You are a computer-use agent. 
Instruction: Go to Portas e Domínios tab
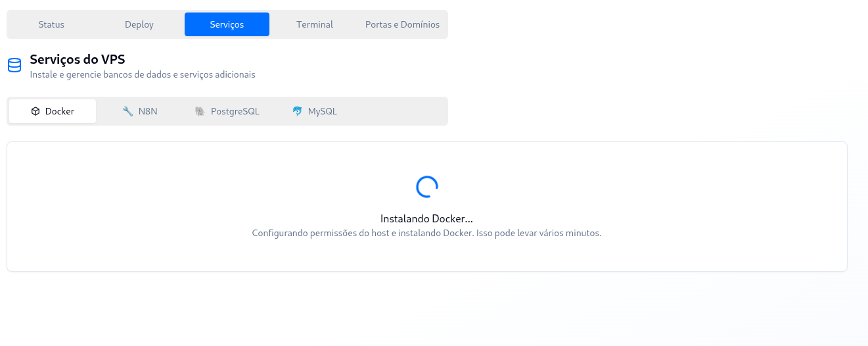click(402, 24)
